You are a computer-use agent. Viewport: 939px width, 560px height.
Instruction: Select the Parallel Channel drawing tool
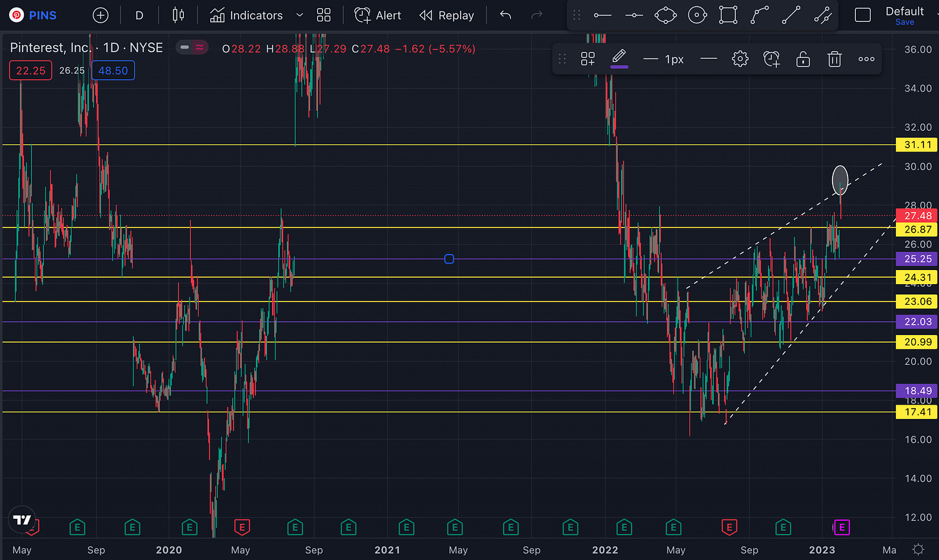tap(823, 15)
